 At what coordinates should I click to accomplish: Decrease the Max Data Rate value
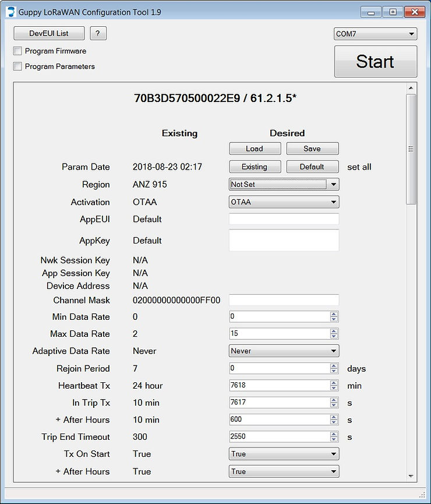334,336
